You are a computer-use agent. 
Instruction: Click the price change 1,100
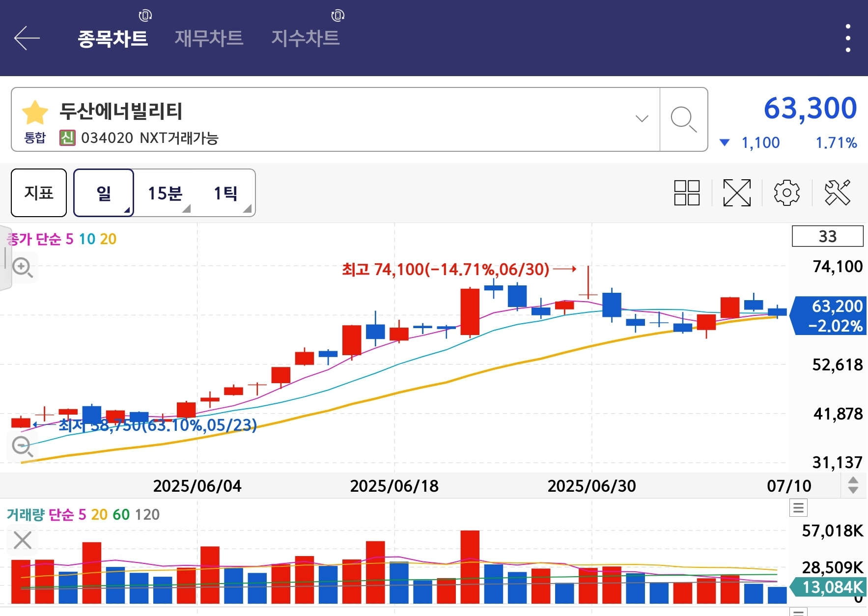pos(760,143)
